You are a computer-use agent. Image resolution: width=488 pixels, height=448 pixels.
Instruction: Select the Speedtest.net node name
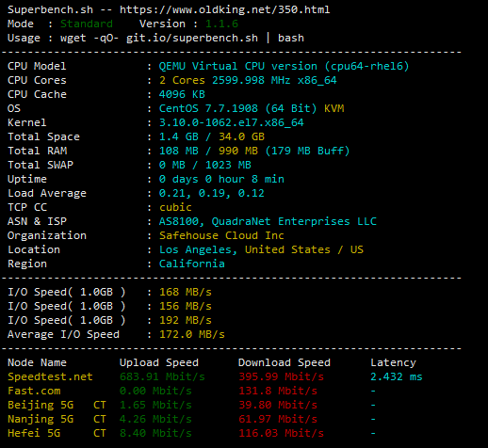(x=50, y=376)
